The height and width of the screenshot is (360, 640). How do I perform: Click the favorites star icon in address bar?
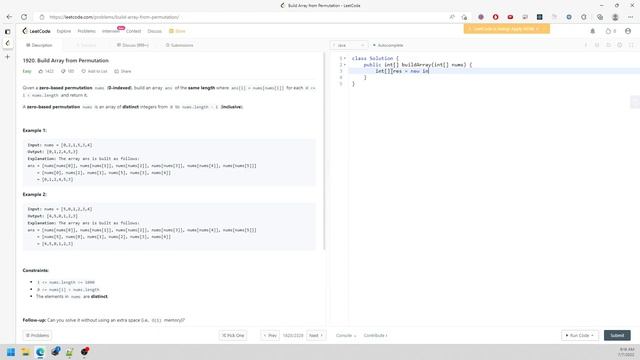464,17
